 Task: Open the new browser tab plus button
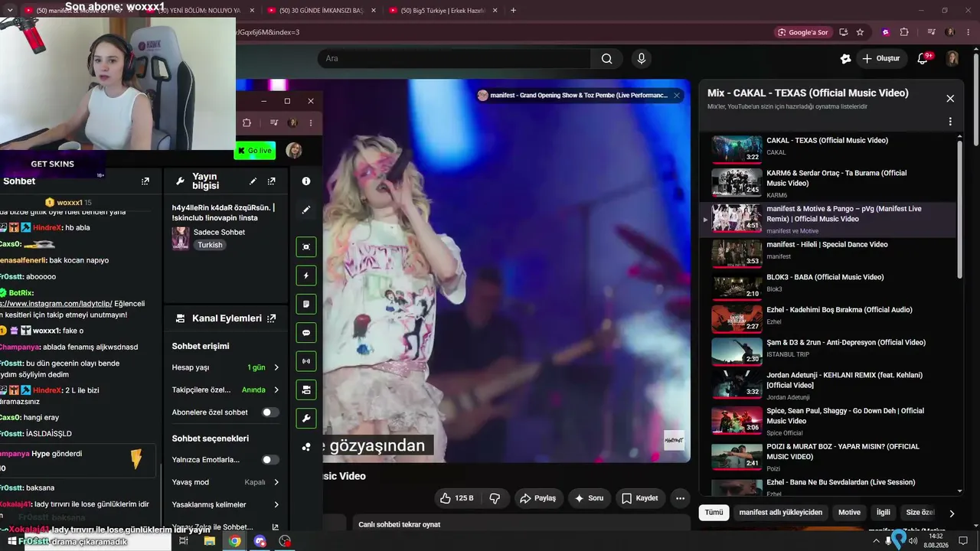tap(513, 11)
